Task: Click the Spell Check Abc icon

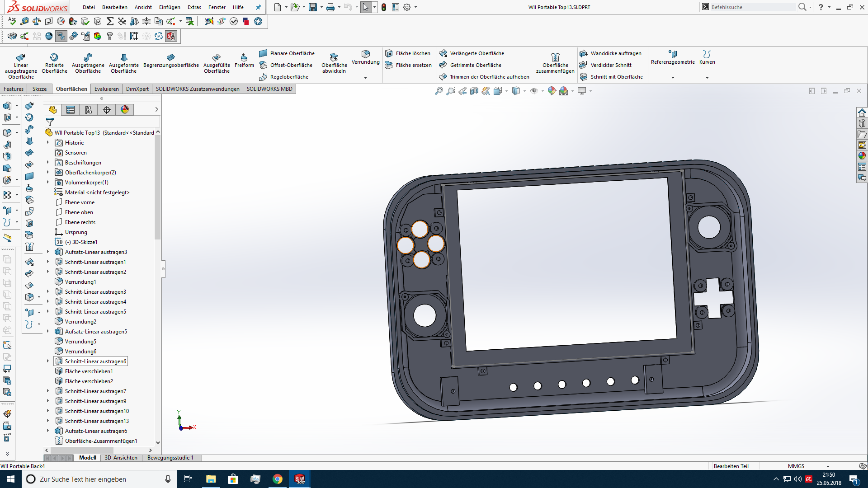Action: 12,21
